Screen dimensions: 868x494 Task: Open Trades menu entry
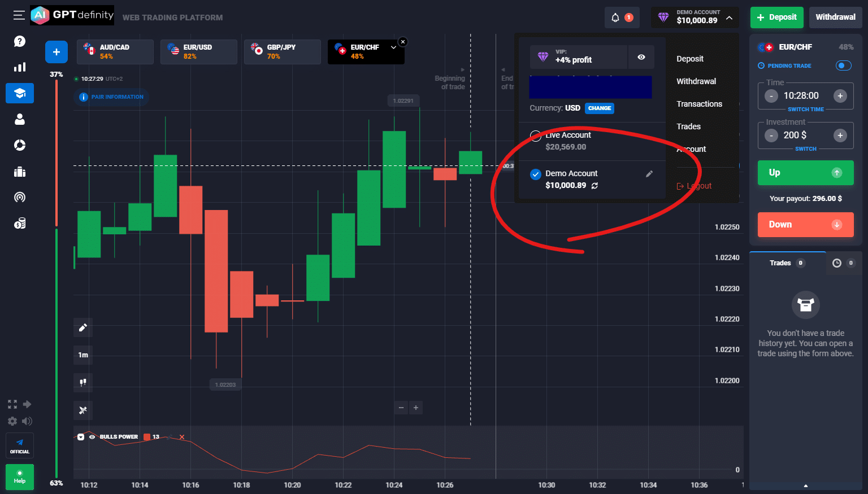coord(688,126)
